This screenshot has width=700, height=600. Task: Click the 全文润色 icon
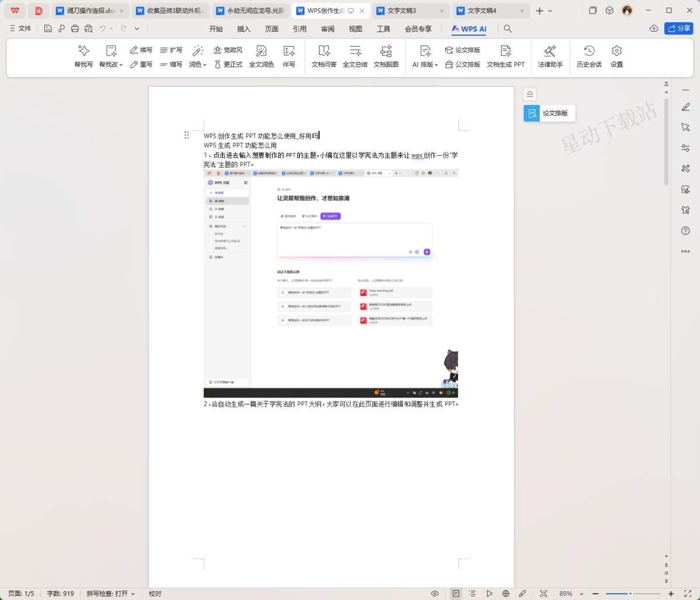click(x=261, y=57)
